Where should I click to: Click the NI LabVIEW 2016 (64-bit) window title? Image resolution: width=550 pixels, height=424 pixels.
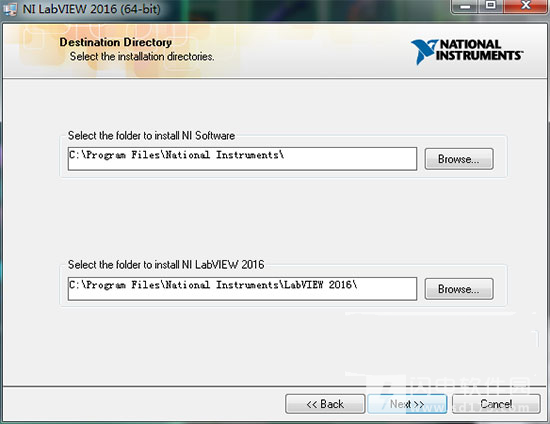[x=92, y=9]
